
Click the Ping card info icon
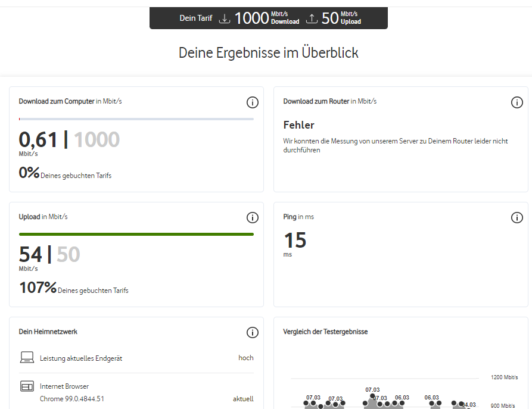[x=517, y=217]
